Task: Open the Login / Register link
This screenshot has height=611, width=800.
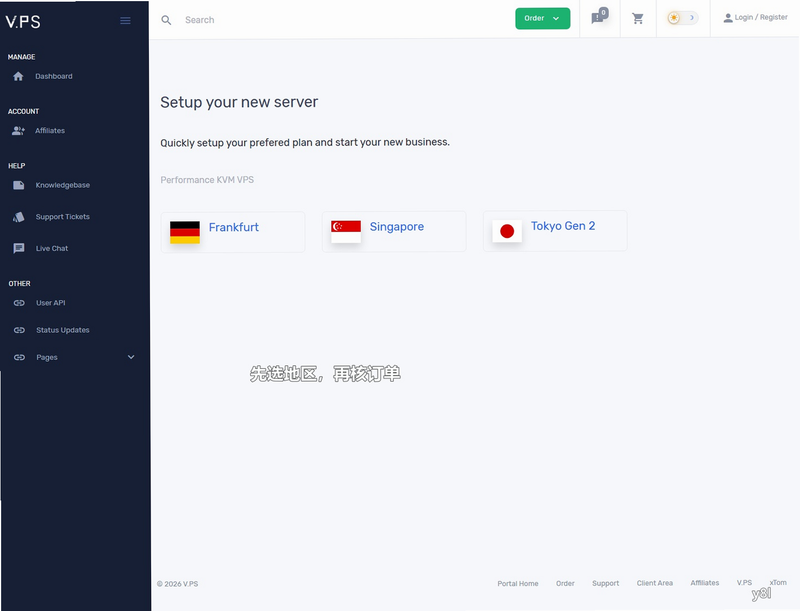Action: (x=755, y=17)
